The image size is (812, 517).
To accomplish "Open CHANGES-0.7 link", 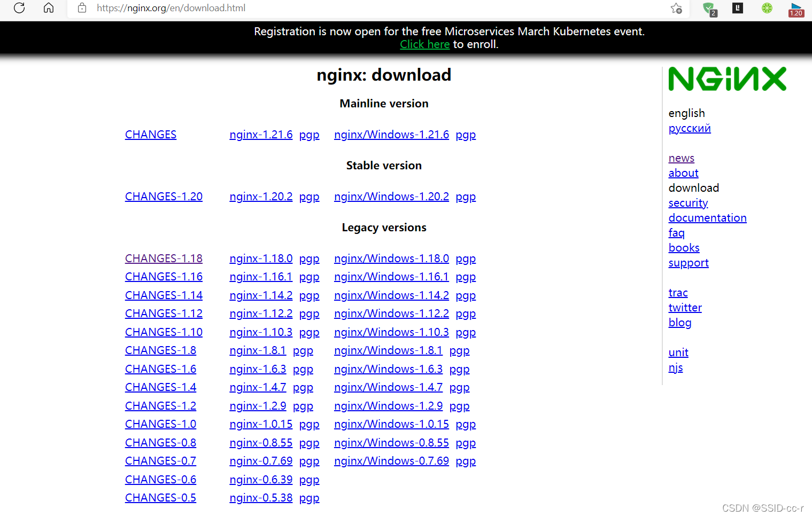I will point(160,461).
